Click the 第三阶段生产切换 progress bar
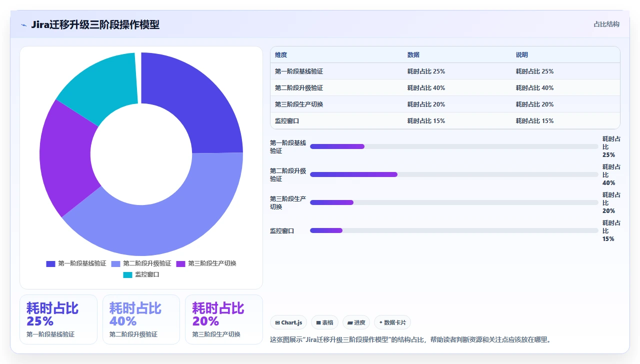The width and height of the screenshot is (640, 364). pos(454,202)
